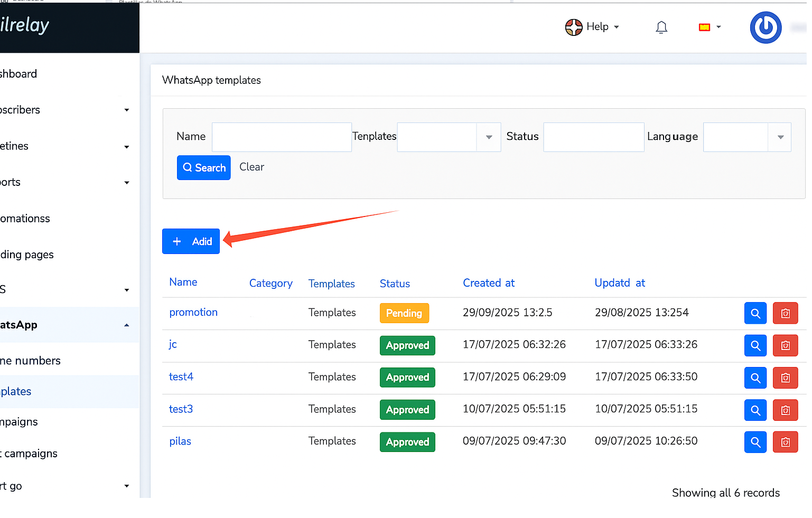The image size is (812, 518).
Task: View the jc template with magnifier icon
Action: point(755,346)
